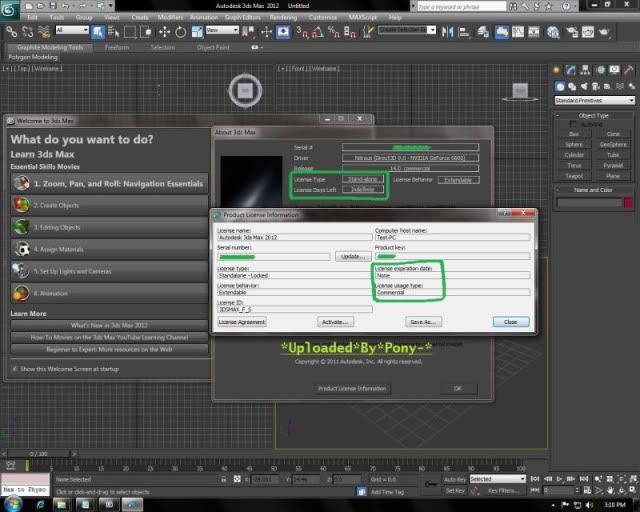
Task: Click the Unlink Selection tool icon
Action: point(27,32)
